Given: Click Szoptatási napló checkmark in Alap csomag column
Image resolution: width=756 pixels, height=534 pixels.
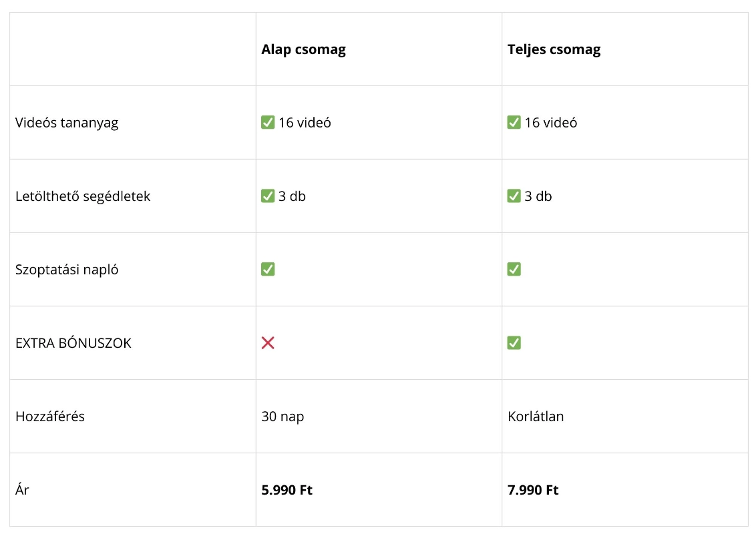Looking at the screenshot, I should tap(268, 269).
